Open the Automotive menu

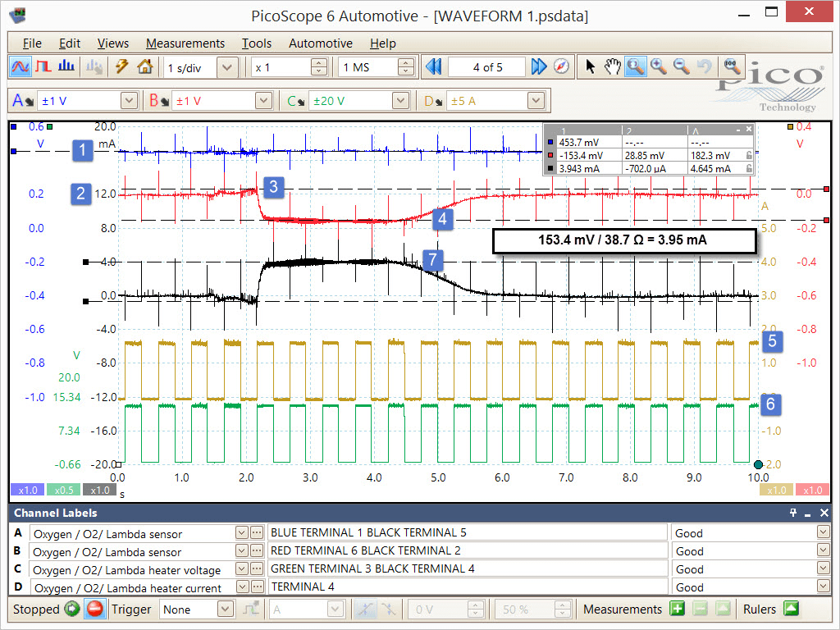click(x=321, y=43)
